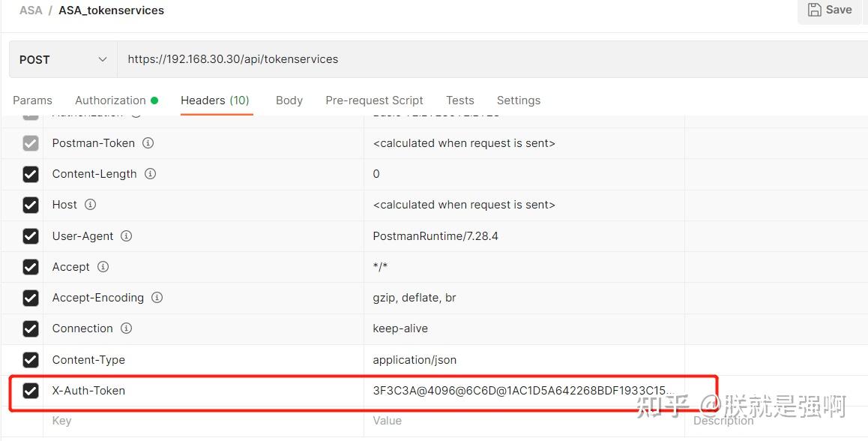Uncheck the X-Auth-Token header row
This screenshot has width=868, height=441.
coord(31,390)
